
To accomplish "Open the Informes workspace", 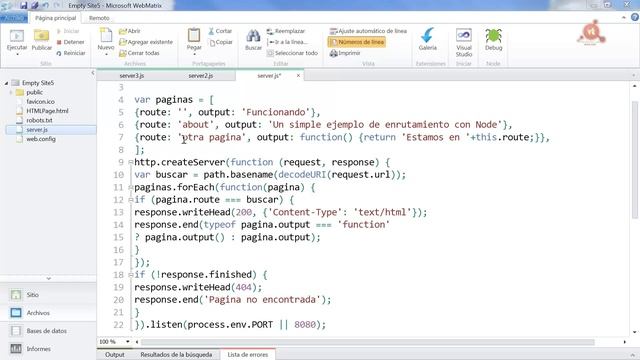I will coord(48,349).
